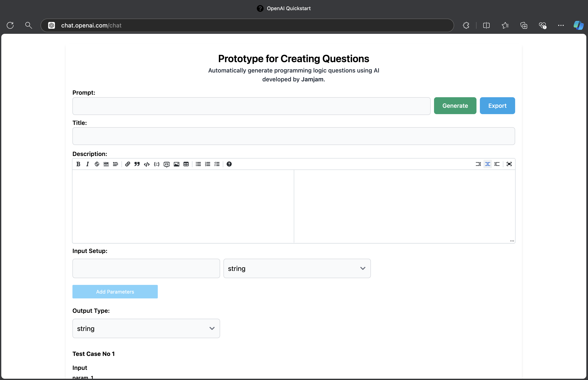Insert a title heading icon

coord(115,164)
